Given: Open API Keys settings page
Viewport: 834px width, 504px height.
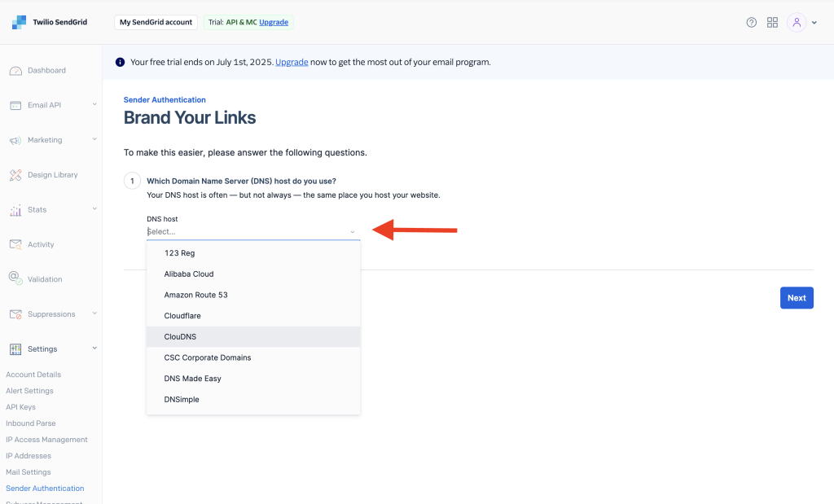Looking at the screenshot, I should coord(20,407).
